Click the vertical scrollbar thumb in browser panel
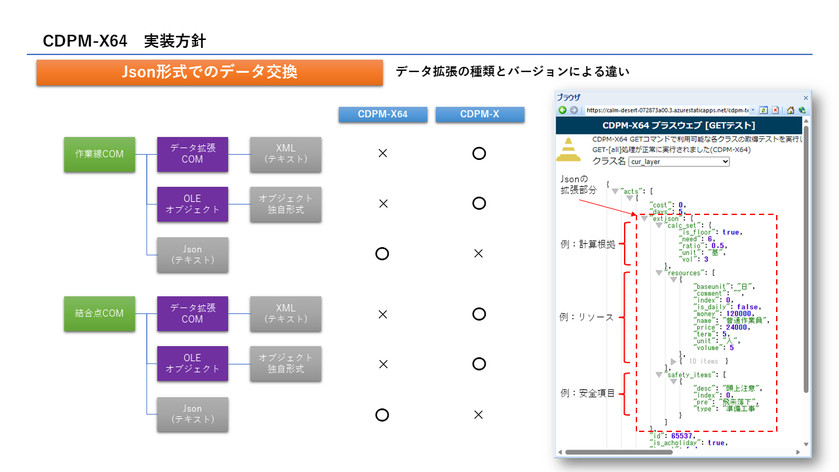 pyautogui.click(x=806, y=259)
